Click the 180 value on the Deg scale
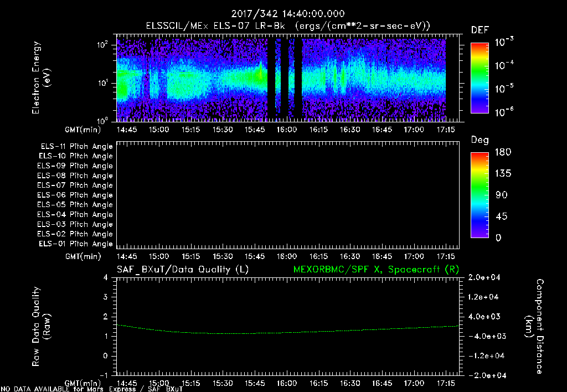This screenshot has width=567, height=392. click(x=503, y=152)
